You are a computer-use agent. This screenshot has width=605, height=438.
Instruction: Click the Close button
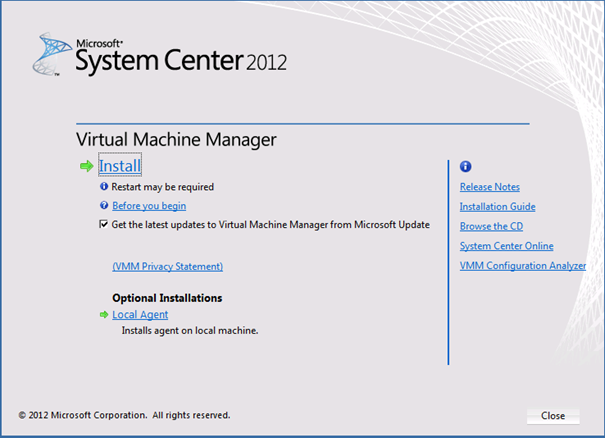[553, 416]
